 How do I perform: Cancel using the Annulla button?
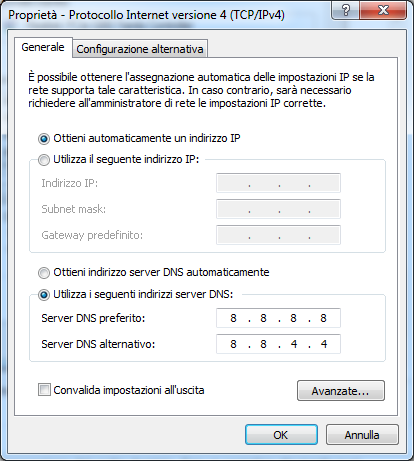[362, 435]
